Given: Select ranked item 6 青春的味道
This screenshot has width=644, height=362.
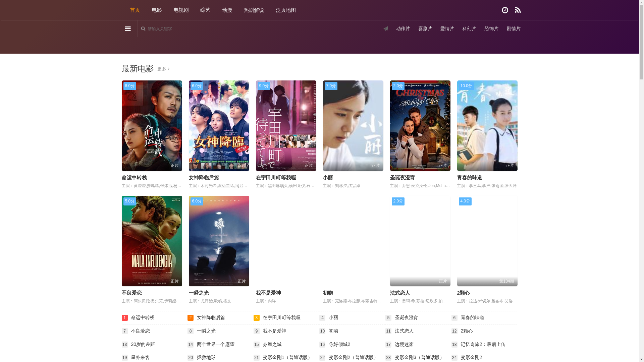Looking at the screenshot, I should tap(472, 317).
